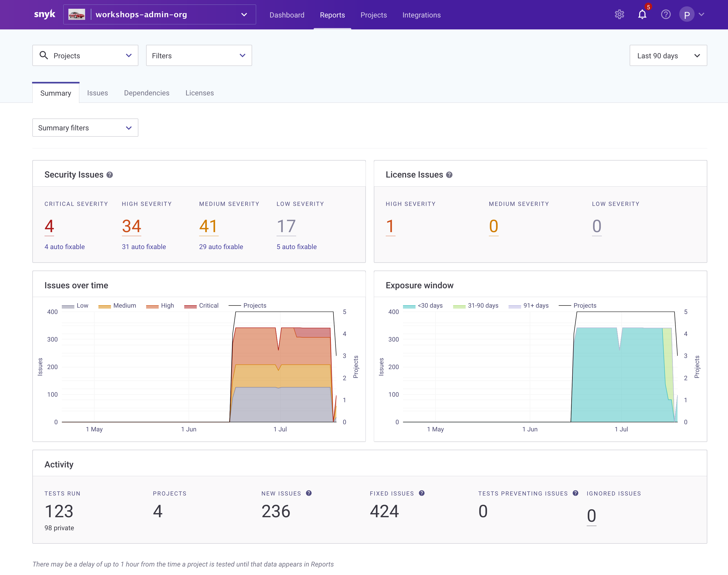Click the red notification badge showing 5
Screen dimensions: 728x575
pos(648,7)
